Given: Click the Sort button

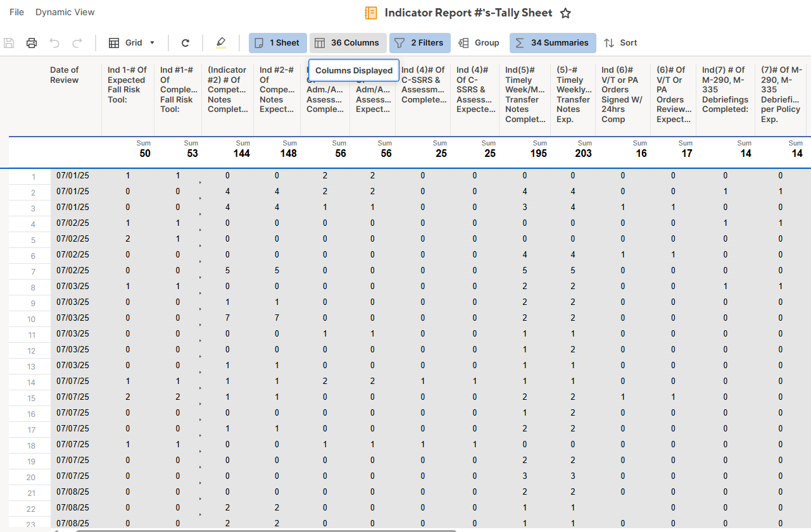Looking at the screenshot, I should coord(620,43).
